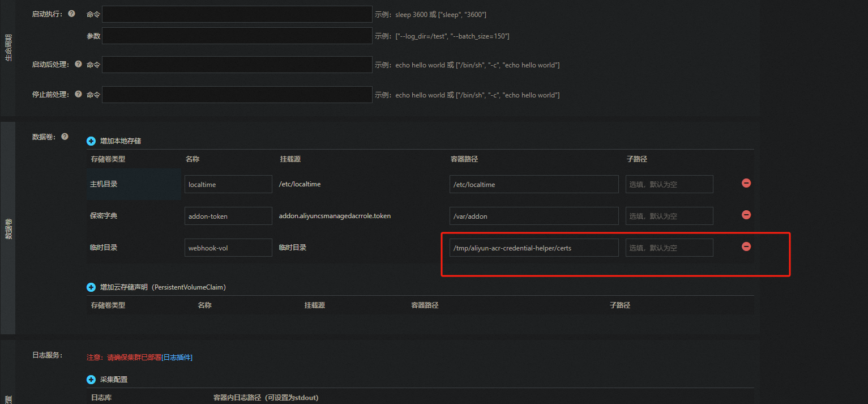Click the help icon beside 数据卷
Viewport: 868px width, 404px height.
pos(65,137)
